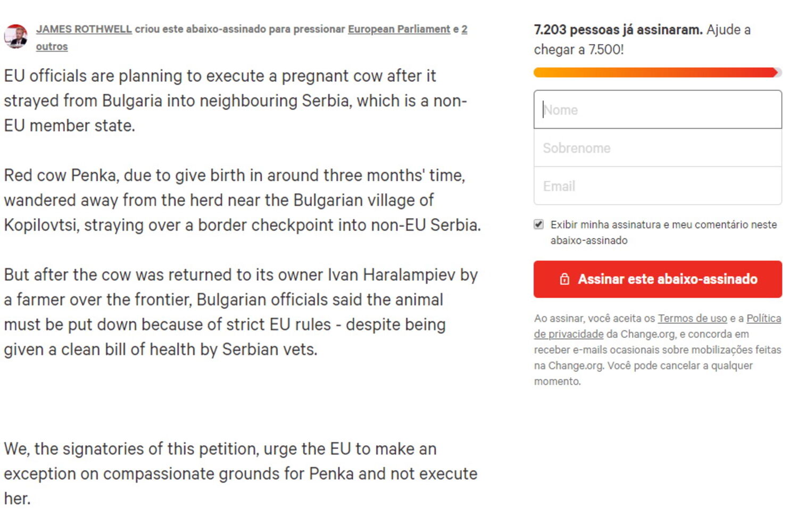This screenshot has height=532, width=798.
Task: Open the JAMES ROTHWELL profile link
Action: 84,29
